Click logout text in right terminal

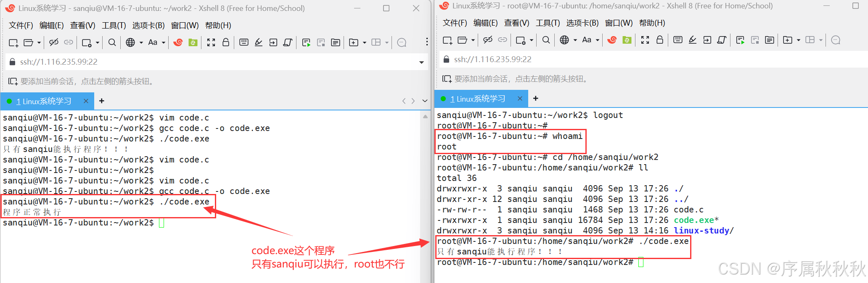coord(608,115)
